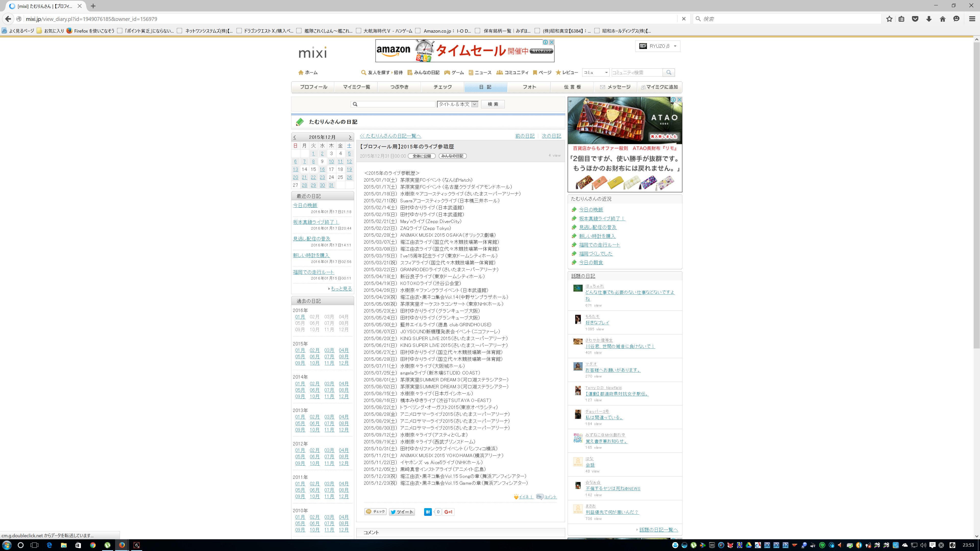Viewport: 980px width, 551px height.
Task: Open 福岡づくしでした recent link
Action: point(596,254)
